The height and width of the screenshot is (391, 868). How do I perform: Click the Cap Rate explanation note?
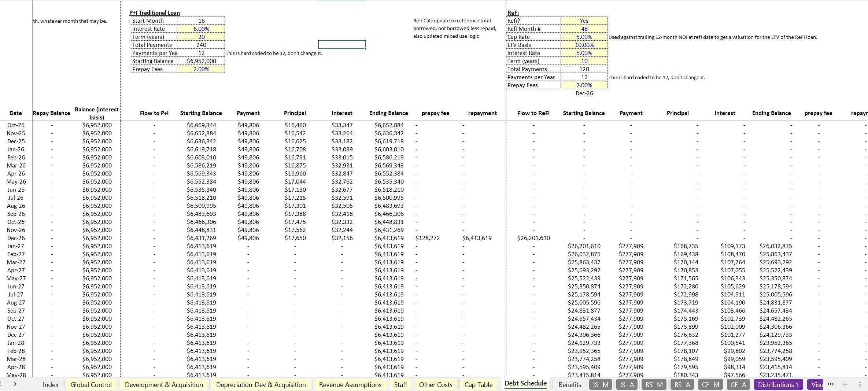coord(713,37)
